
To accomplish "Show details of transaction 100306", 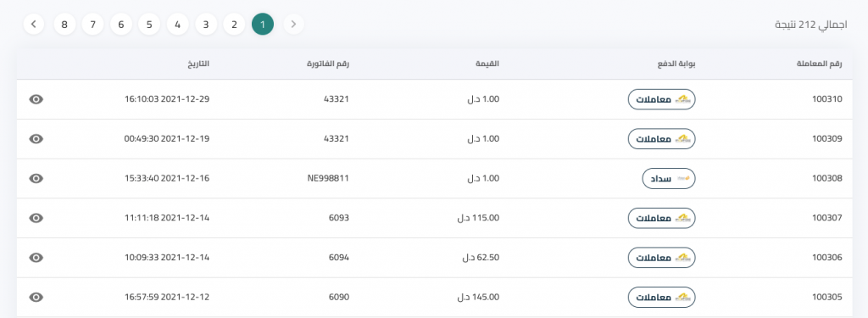I will click(x=36, y=258).
